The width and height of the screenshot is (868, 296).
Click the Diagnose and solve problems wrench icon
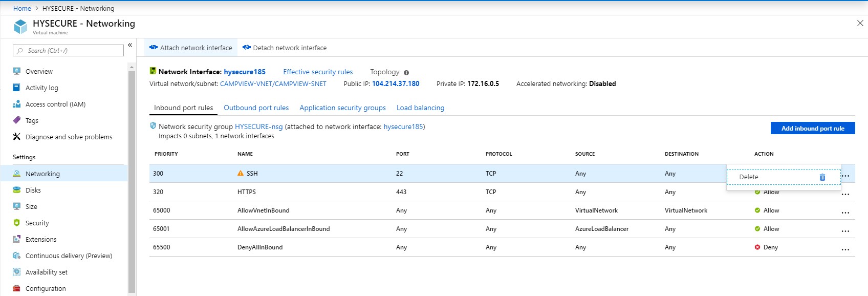click(x=17, y=137)
